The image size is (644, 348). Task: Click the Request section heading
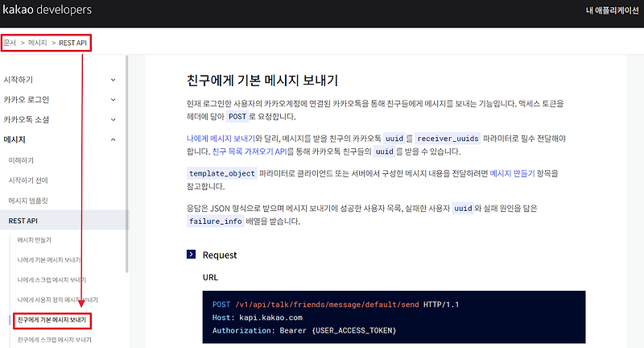click(220, 255)
